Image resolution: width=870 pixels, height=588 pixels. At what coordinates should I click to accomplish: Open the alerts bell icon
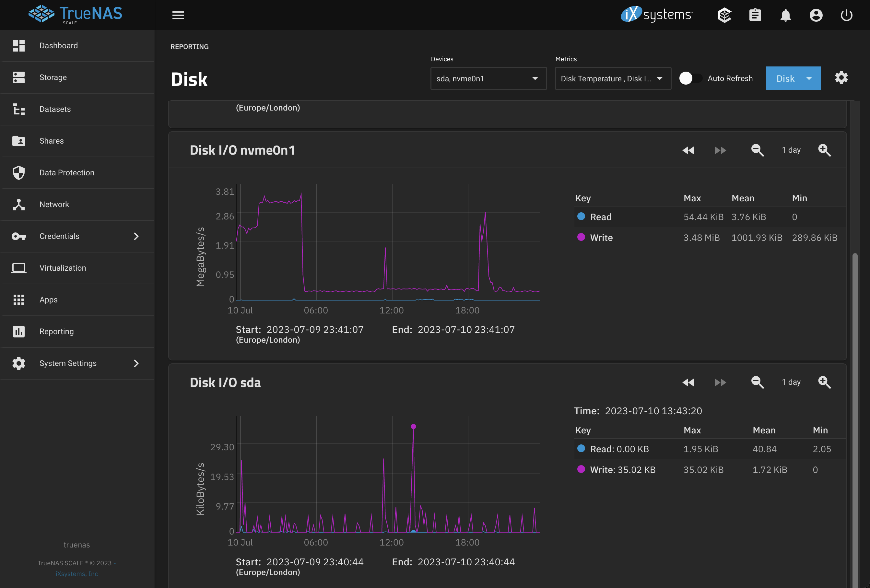785,15
